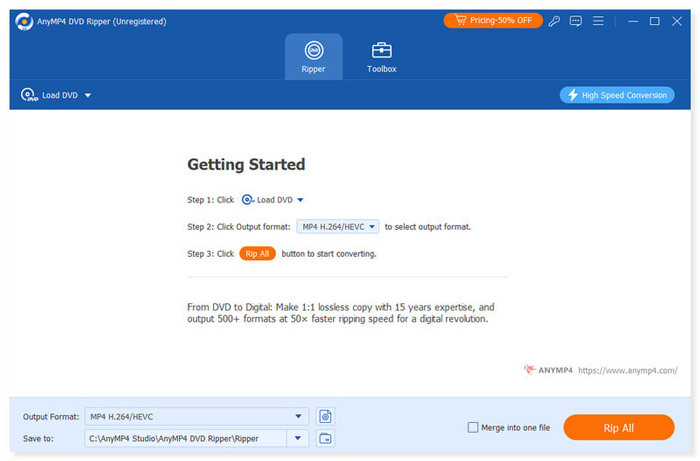Click the Save to: label
This screenshot has width=700, height=461.
[38, 438]
